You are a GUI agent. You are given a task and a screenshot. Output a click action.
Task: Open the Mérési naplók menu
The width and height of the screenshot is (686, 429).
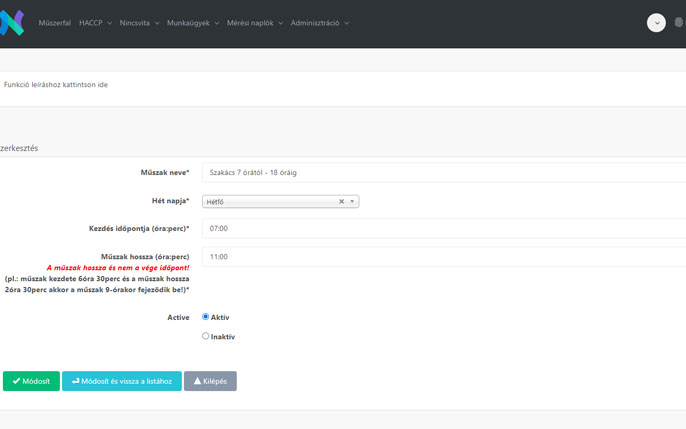point(255,23)
